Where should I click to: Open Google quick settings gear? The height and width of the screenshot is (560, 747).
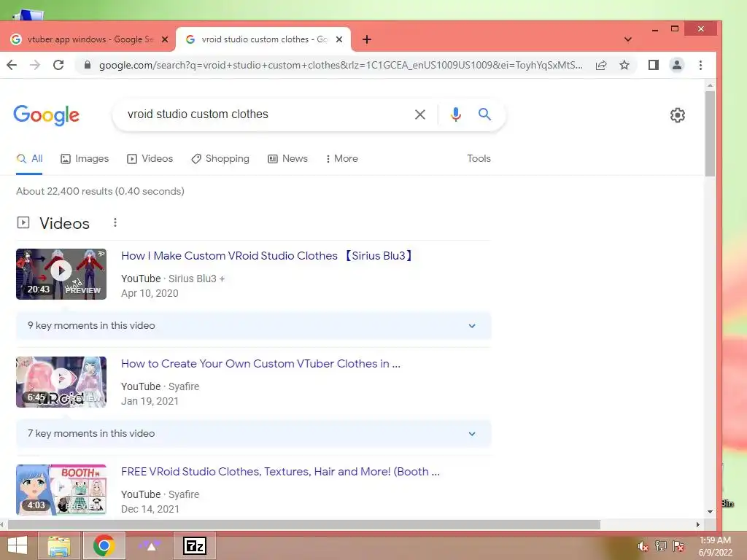coord(678,114)
